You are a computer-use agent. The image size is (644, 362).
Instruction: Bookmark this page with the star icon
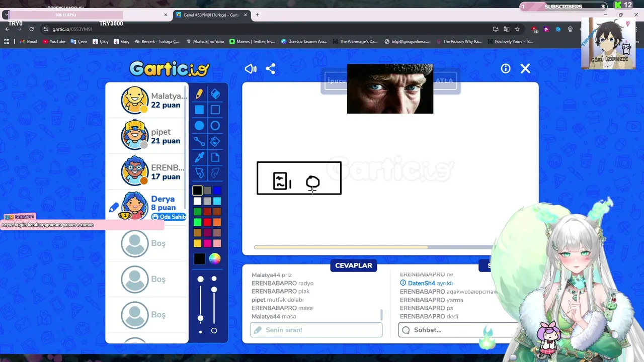[x=517, y=29]
